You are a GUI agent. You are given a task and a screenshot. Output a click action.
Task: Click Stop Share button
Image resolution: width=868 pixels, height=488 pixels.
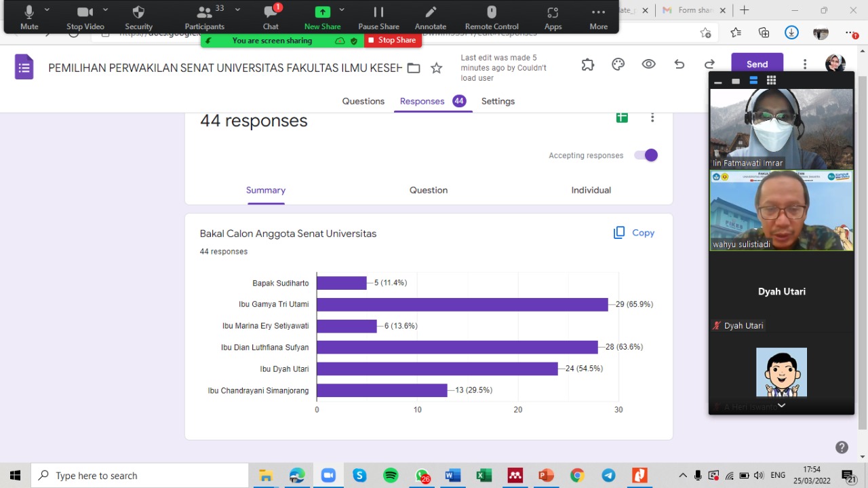tap(393, 41)
